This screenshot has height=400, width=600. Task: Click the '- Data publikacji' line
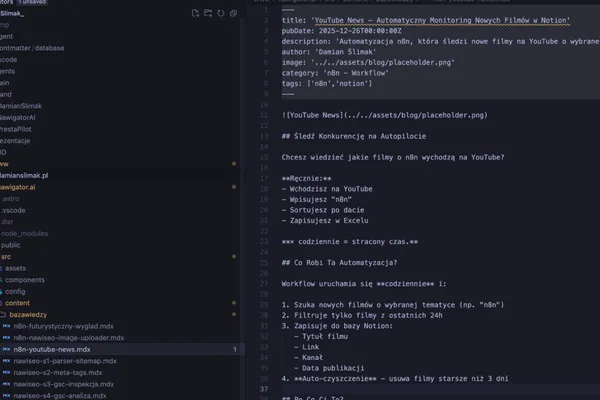coord(329,368)
